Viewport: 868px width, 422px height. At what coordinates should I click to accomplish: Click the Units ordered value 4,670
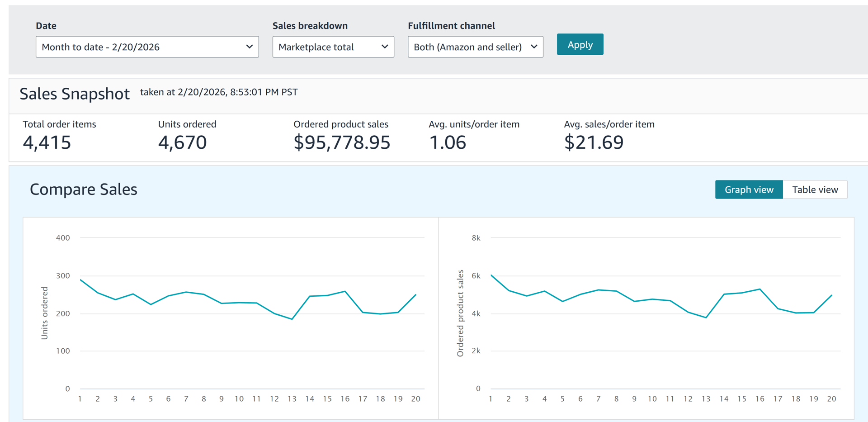click(182, 142)
